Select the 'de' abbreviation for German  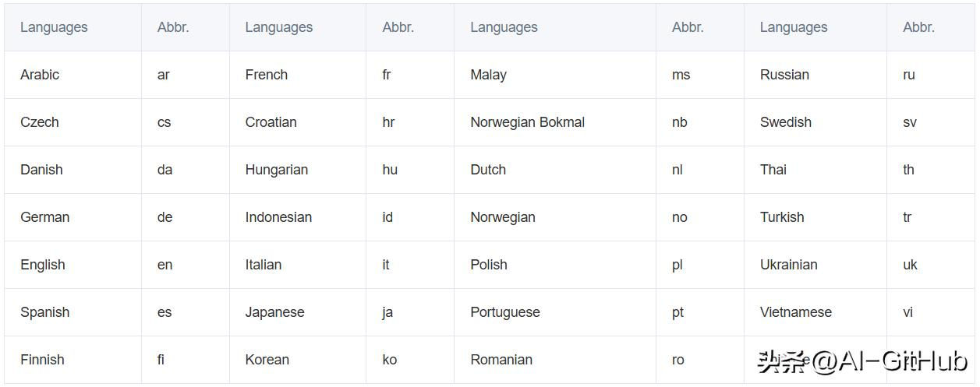tap(165, 217)
